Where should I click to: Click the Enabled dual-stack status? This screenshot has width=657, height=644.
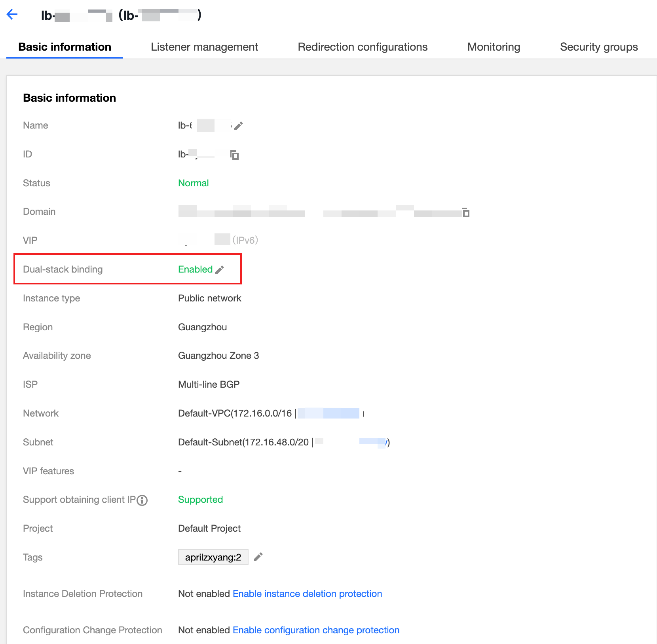click(195, 269)
